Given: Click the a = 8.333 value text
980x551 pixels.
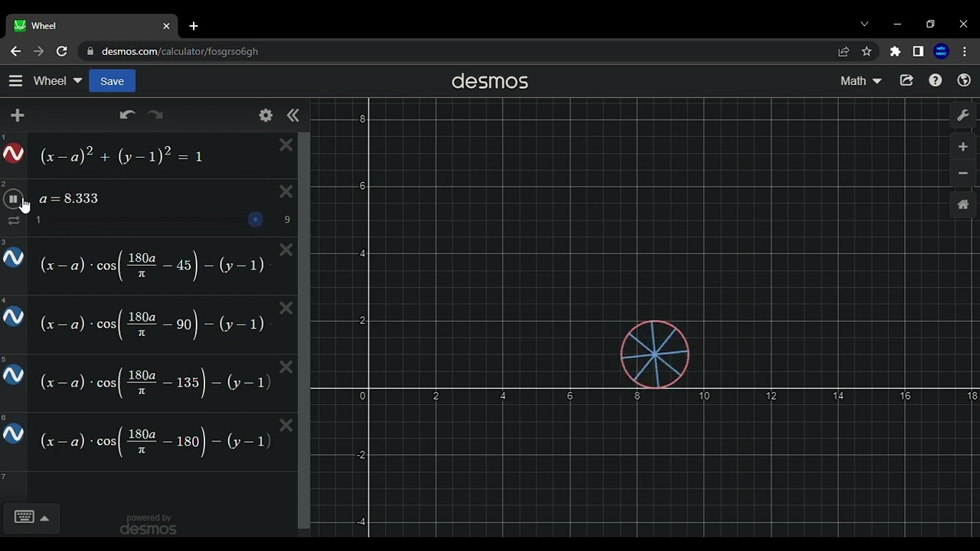Looking at the screenshot, I should 69,198.
